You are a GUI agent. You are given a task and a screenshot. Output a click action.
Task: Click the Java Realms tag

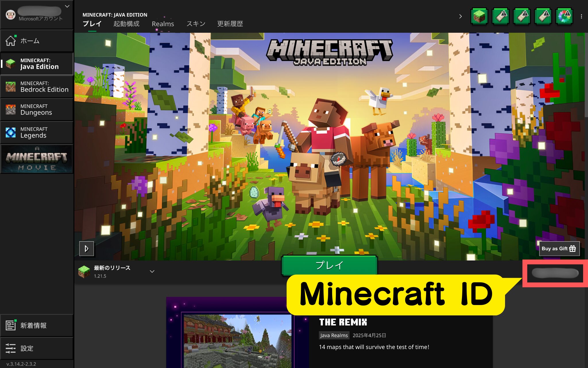click(x=334, y=336)
